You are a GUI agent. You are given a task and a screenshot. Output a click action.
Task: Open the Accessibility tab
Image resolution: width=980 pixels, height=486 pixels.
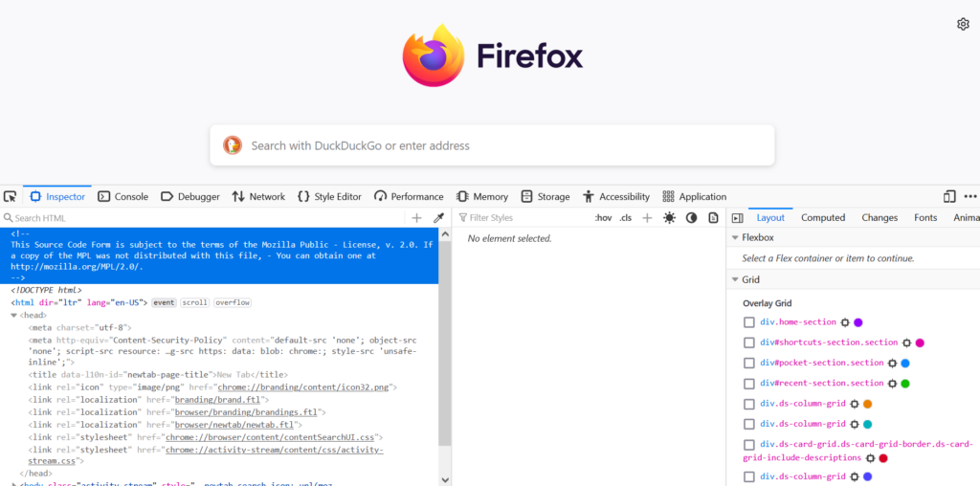click(616, 197)
